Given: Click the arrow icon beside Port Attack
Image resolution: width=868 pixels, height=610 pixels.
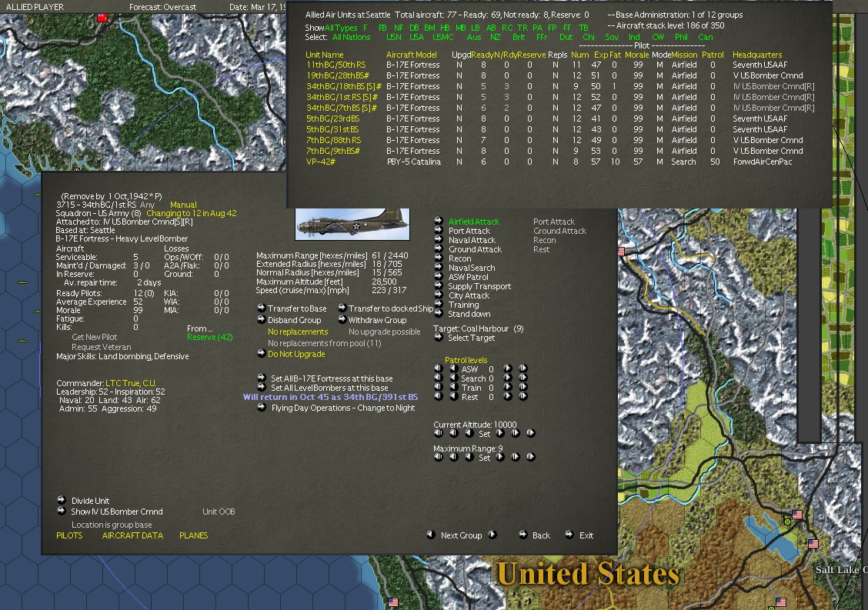Looking at the screenshot, I should [x=439, y=230].
